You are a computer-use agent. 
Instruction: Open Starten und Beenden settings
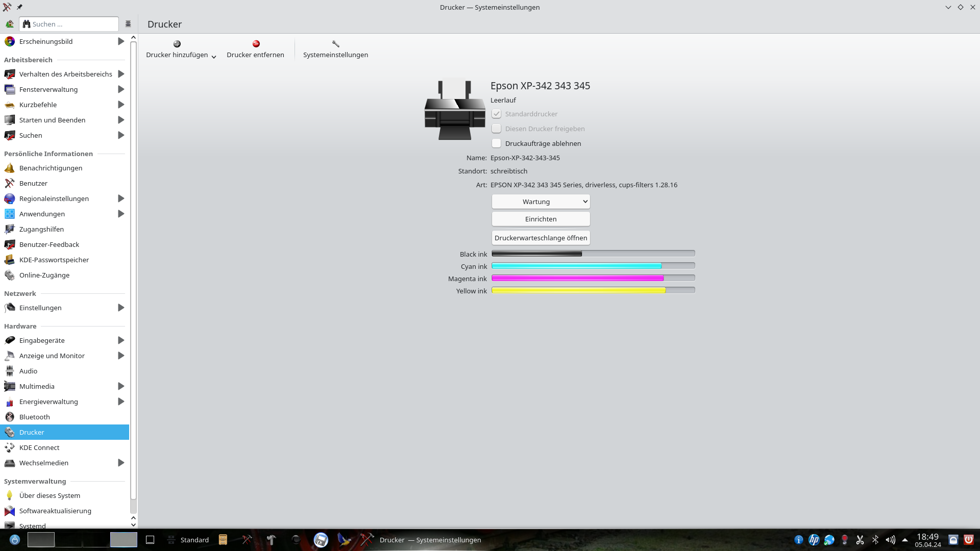pos(65,120)
